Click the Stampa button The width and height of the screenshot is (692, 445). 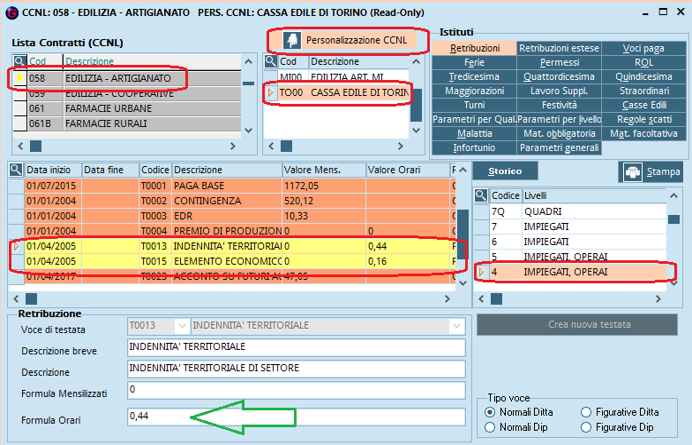pos(651,172)
